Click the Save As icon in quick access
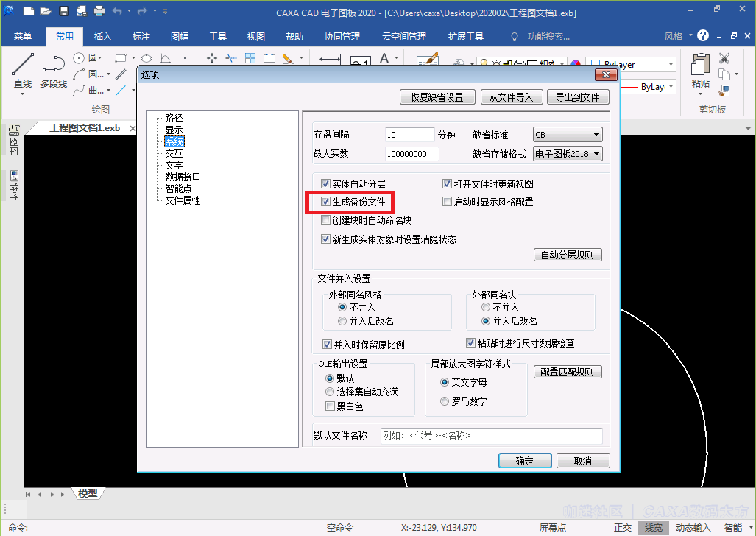Viewport: 756px width, 536px height. (x=81, y=10)
